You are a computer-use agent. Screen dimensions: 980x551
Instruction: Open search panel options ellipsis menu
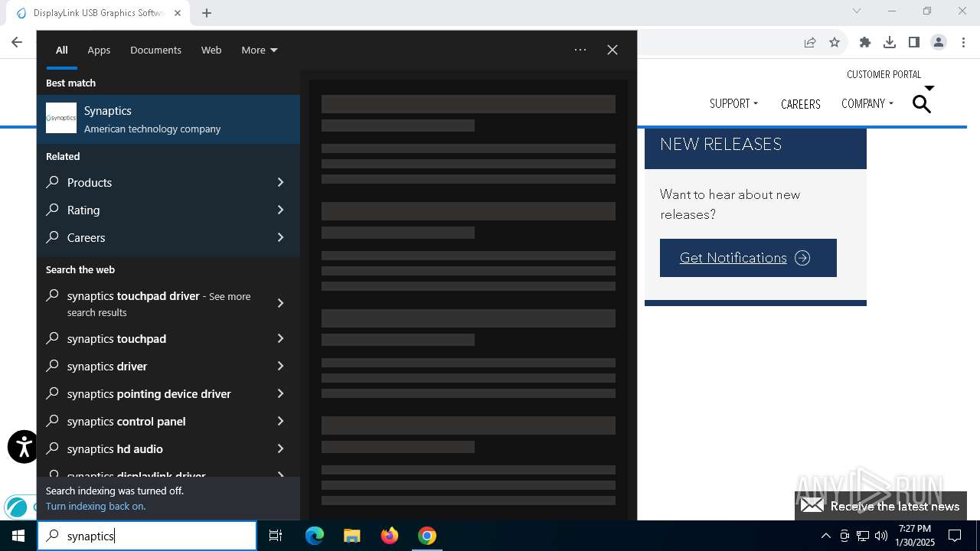580,50
